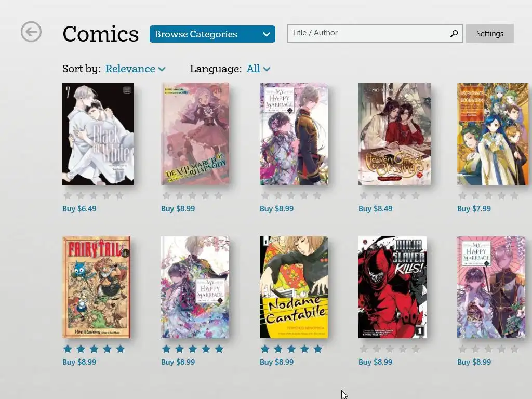The height and width of the screenshot is (399, 532).
Task: Expand the Language All dropdown
Action: tap(258, 69)
